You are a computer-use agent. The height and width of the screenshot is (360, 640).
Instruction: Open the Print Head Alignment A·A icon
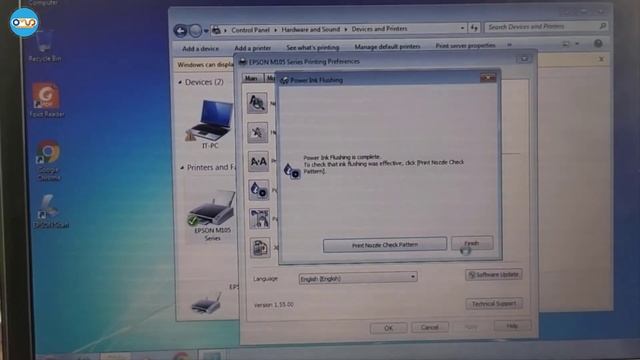click(x=258, y=162)
